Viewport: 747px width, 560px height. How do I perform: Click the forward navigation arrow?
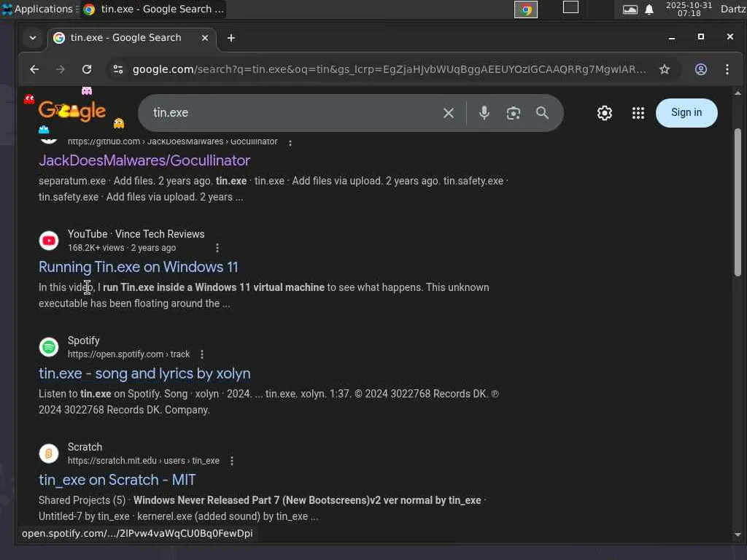click(x=61, y=69)
